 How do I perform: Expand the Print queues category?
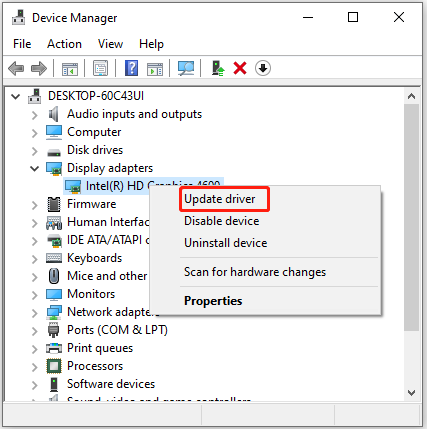pyautogui.click(x=35, y=349)
